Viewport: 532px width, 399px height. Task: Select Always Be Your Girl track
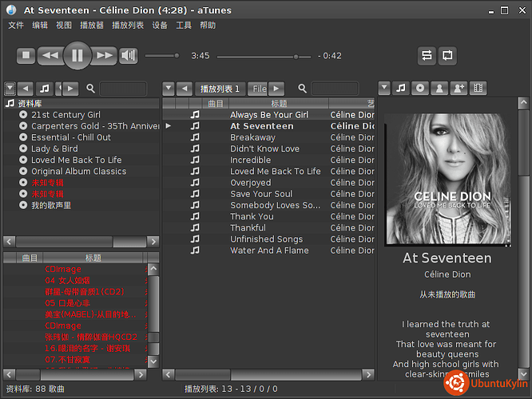point(269,115)
